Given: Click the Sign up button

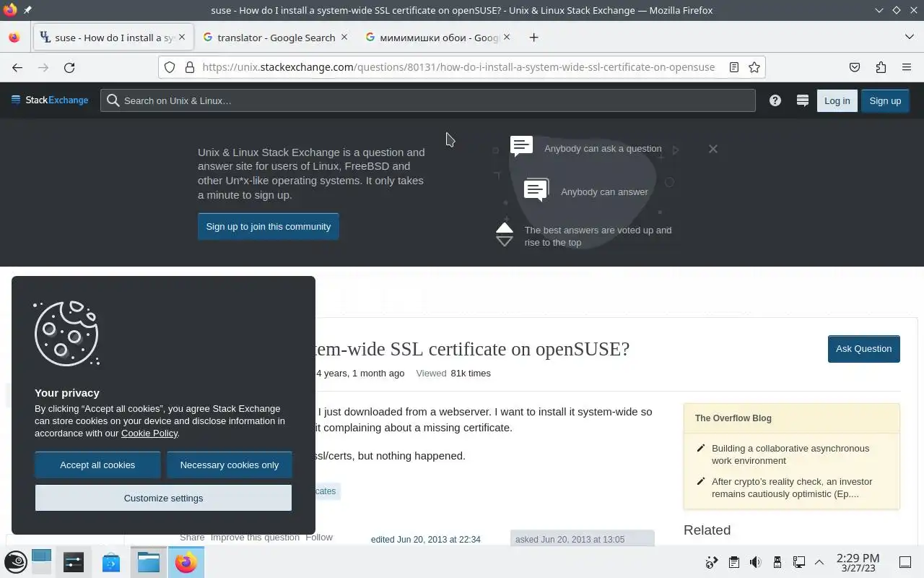Looking at the screenshot, I should 885,100.
